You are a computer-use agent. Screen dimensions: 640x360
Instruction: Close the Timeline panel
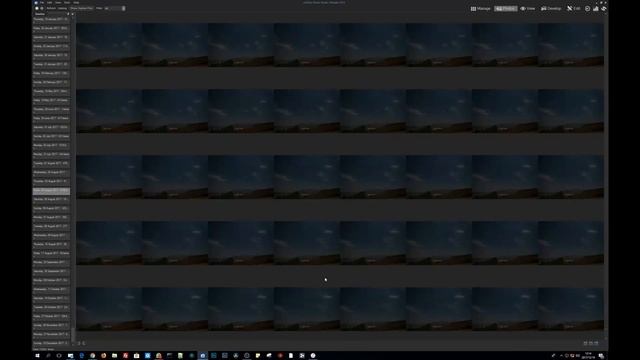pos(73,14)
